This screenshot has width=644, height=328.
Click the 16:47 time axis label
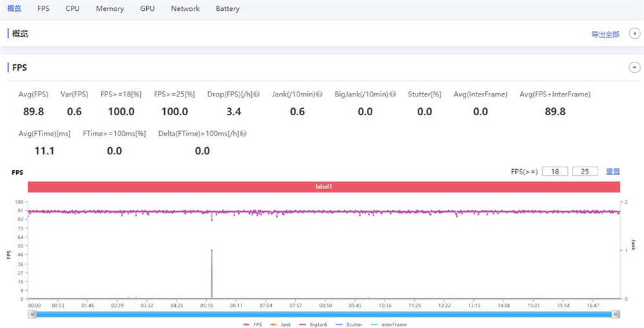593,306
